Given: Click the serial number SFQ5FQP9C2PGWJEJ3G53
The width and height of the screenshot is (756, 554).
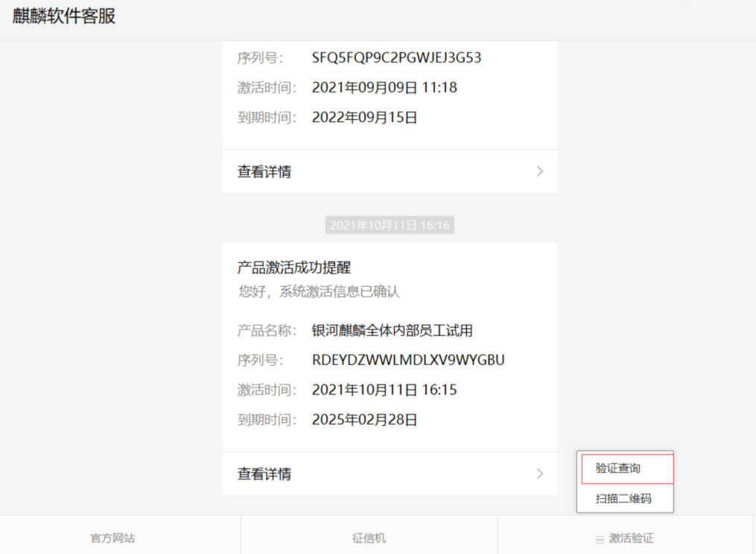Looking at the screenshot, I should pos(396,58).
